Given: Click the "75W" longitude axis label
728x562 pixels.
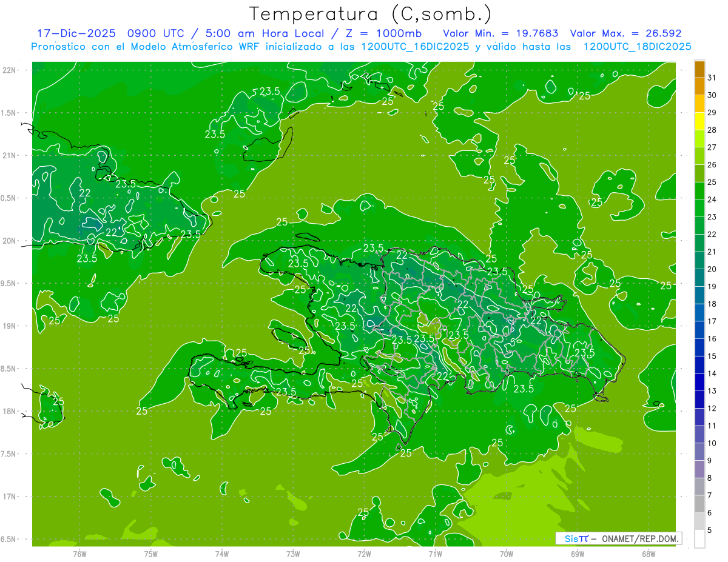Looking at the screenshot, I should (150, 554).
